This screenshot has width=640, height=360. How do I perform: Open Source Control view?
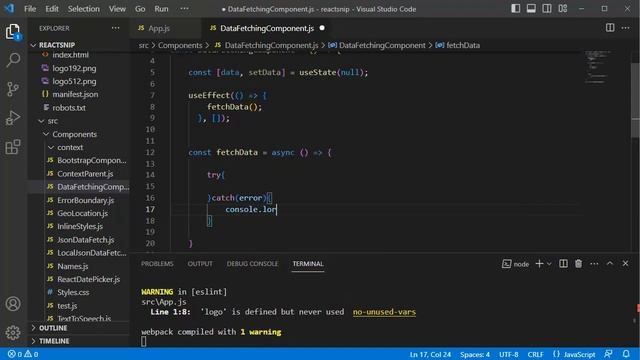tap(13, 89)
